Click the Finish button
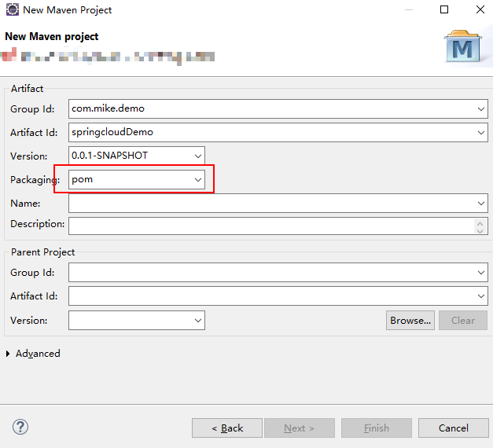This screenshot has width=493, height=448. (377, 428)
